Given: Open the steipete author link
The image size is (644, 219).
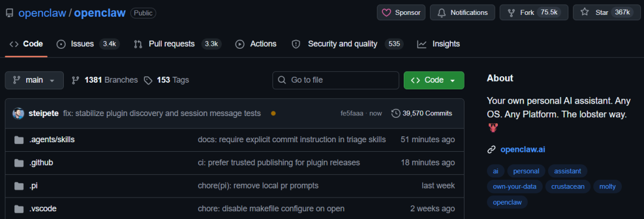Looking at the screenshot, I should [44, 114].
